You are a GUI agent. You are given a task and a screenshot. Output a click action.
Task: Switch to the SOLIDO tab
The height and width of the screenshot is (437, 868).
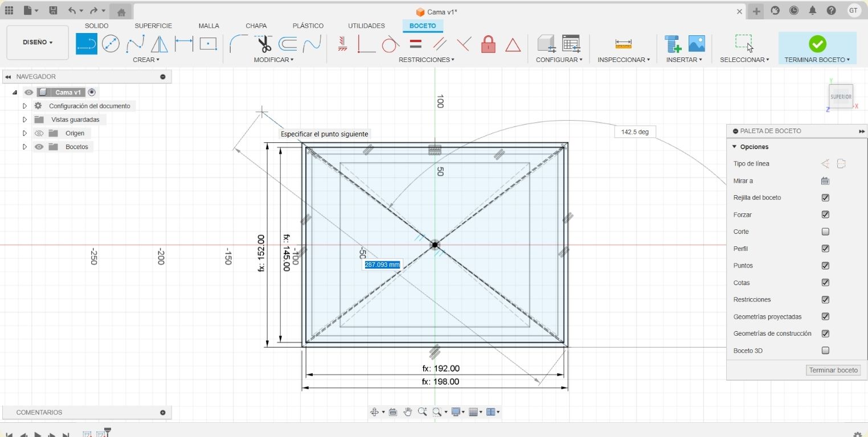96,26
